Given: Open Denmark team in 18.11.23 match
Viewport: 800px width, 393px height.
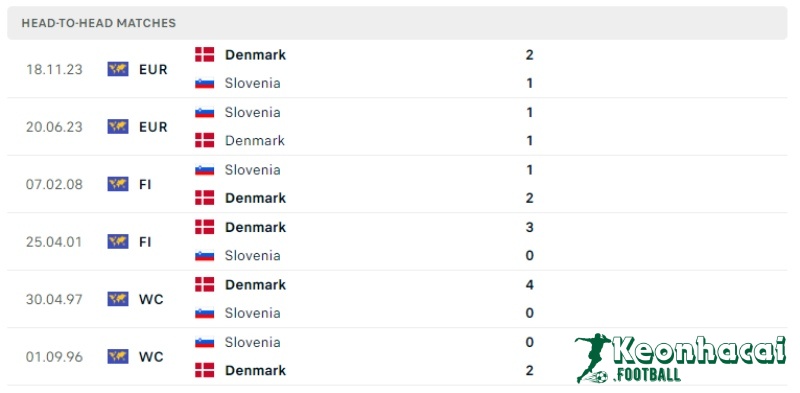Looking at the screenshot, I should click(255, 55).
